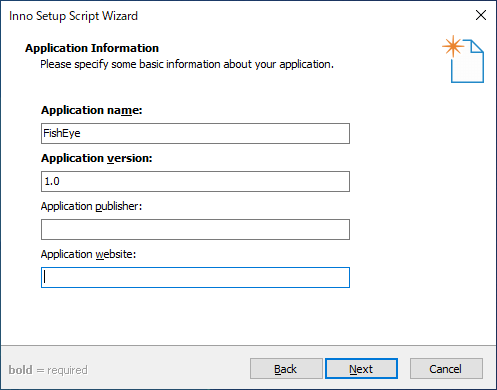Cancel the script wizard
The width and height of the screenshot is (497, 390).
446,369
